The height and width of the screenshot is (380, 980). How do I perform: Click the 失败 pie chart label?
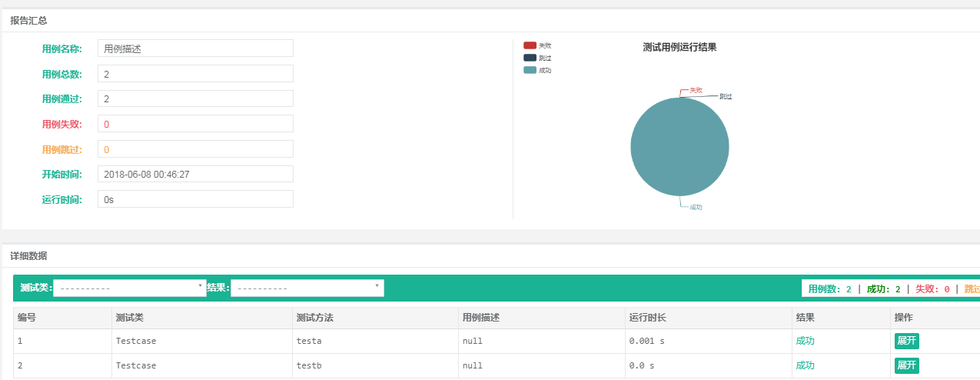[x=696, y=90]
